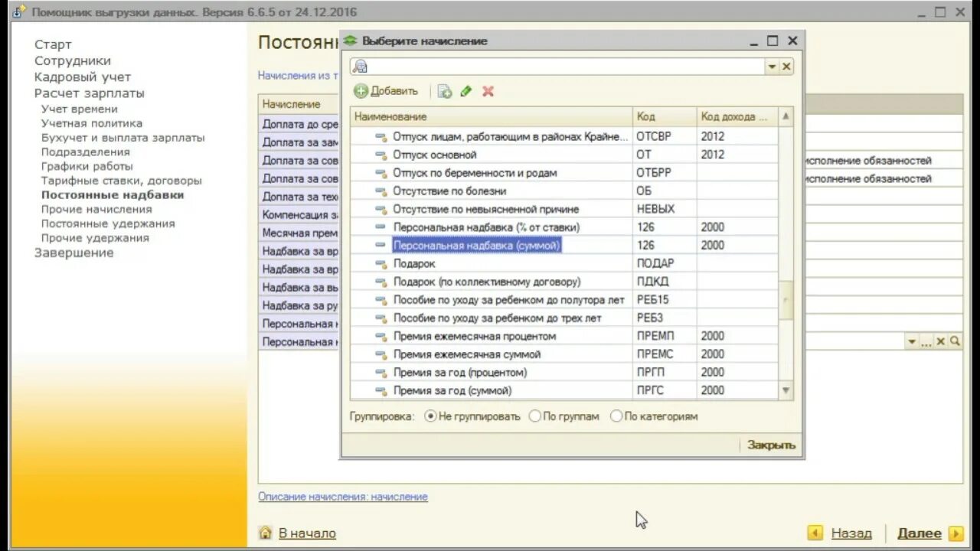This screenshot has height=551, width=980.
Task: Go to Учет времени step
Action: click(x=80, y=109)
